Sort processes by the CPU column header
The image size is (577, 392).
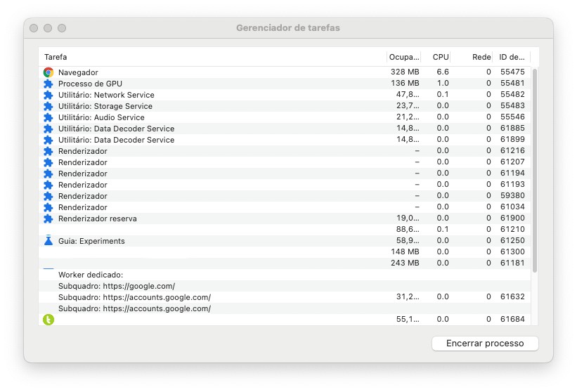pos(440,57)
